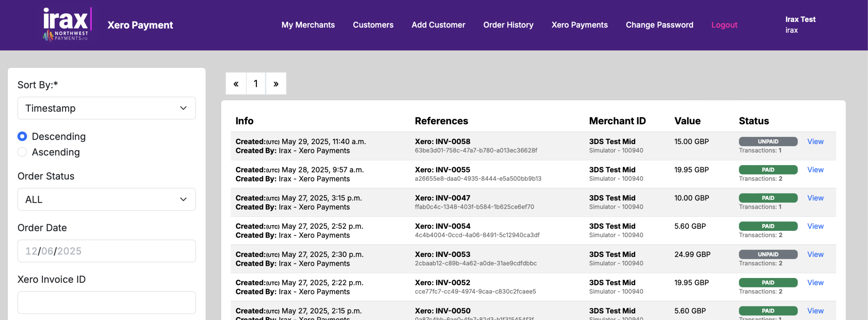Click the UNPAID badge for INV-0058
The width and height of the screenshot is (868, 320).
(768, 141)
